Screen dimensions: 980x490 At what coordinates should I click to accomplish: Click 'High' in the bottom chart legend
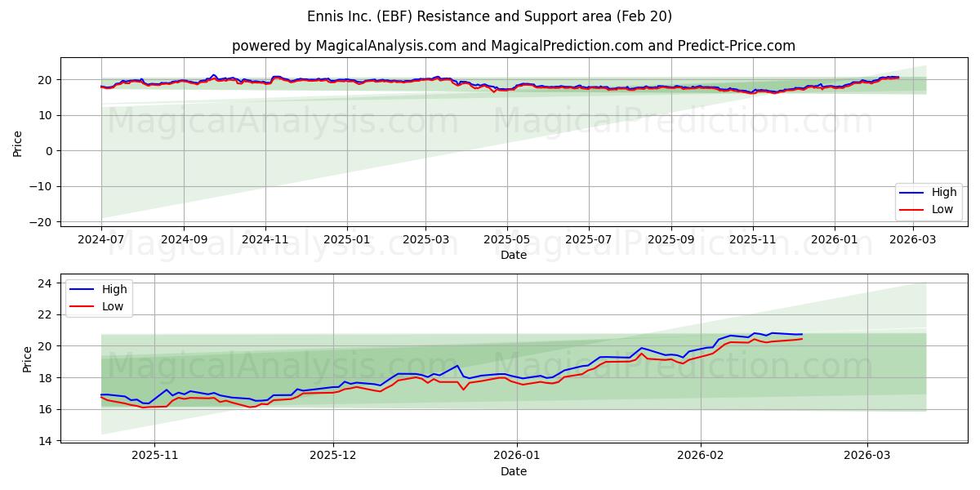(x=114, y=289)
